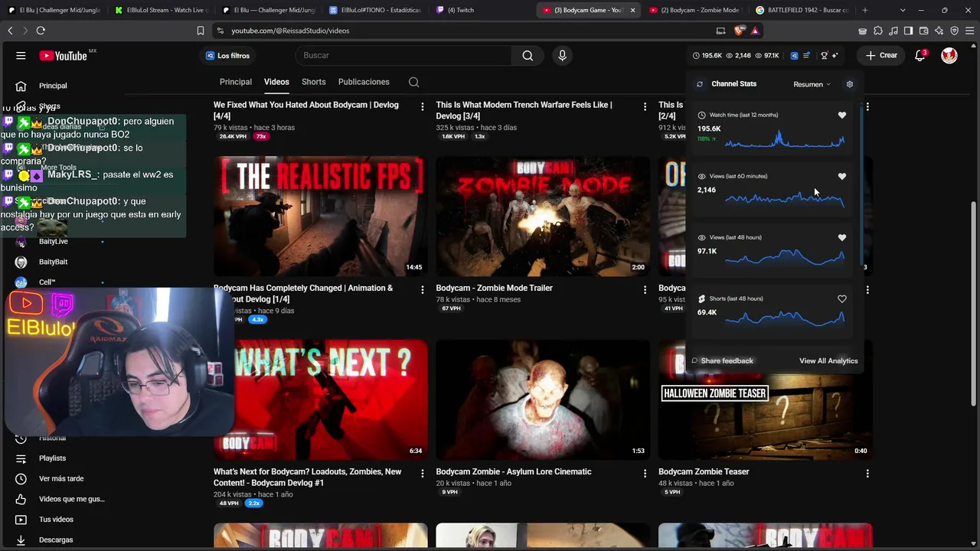Switch to BATTLEFIELD 1942 Google tab
This screenshot has width=980, height=551.
coord(802,10)
